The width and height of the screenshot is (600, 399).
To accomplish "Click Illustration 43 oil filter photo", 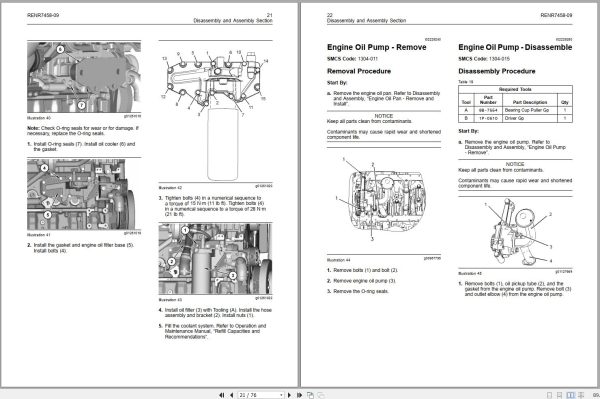I will [215, 259].
